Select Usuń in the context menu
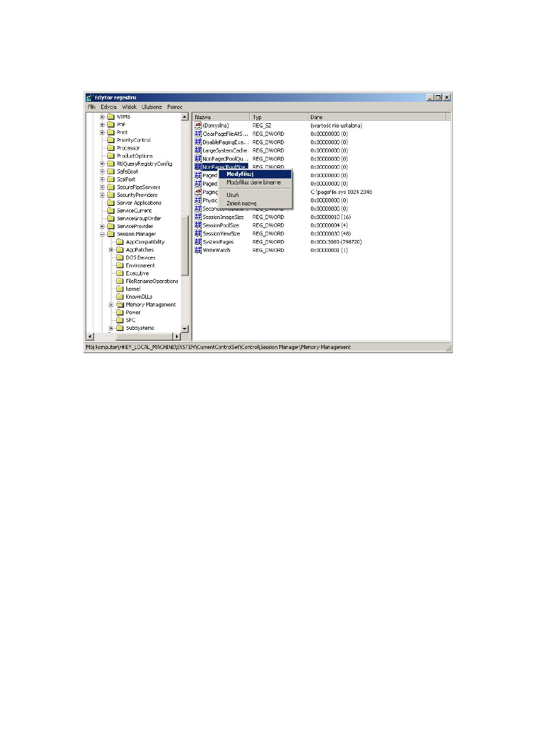 click(x=233, y=195)
